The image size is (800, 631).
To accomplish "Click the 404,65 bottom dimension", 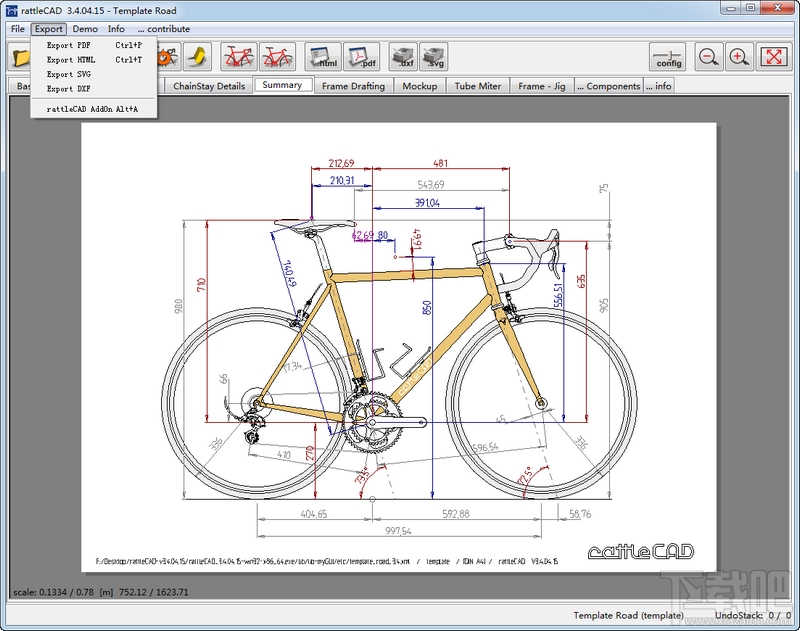I will 314,514.
